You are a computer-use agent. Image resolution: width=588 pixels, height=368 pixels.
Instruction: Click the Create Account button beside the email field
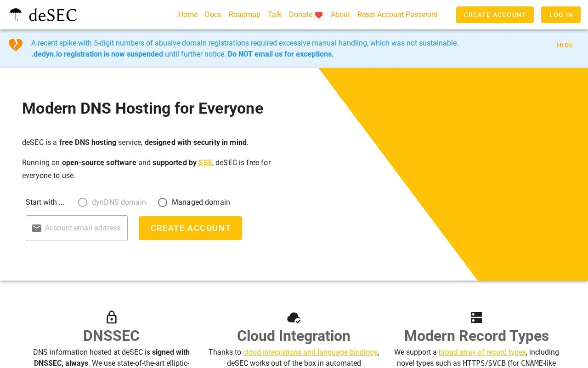(x=190, y=228)
